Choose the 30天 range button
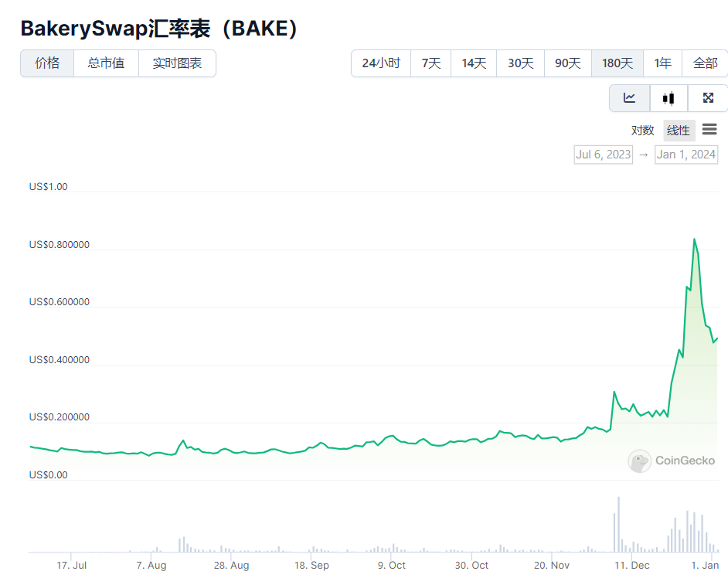728x578 pixels. tap(521, 63)
